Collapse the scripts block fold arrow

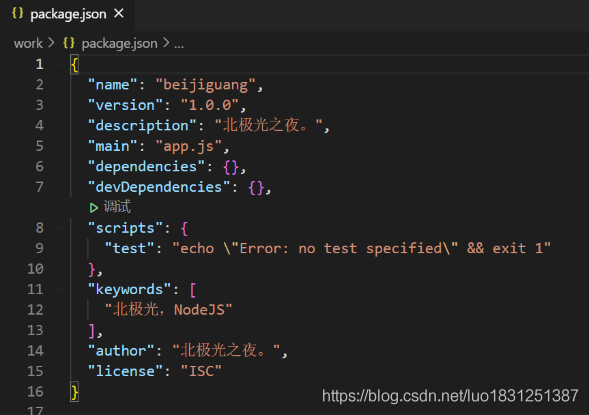tap(59, 228)
